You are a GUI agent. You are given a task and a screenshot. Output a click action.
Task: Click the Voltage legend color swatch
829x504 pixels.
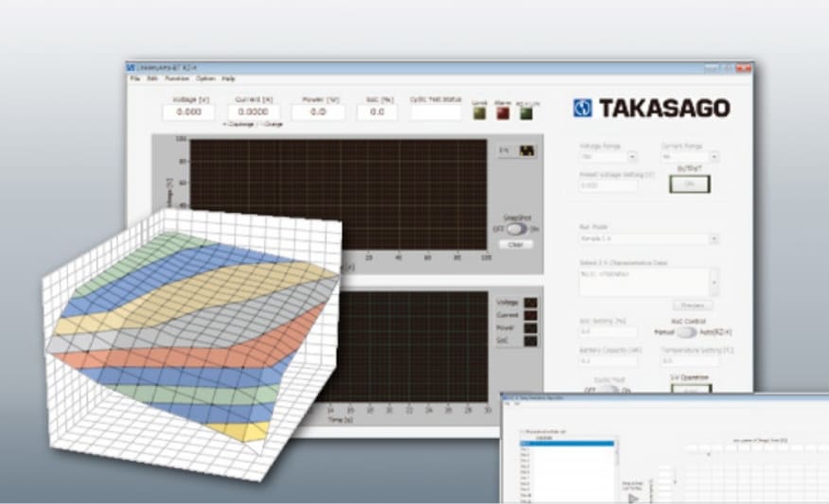pos(530,303)
